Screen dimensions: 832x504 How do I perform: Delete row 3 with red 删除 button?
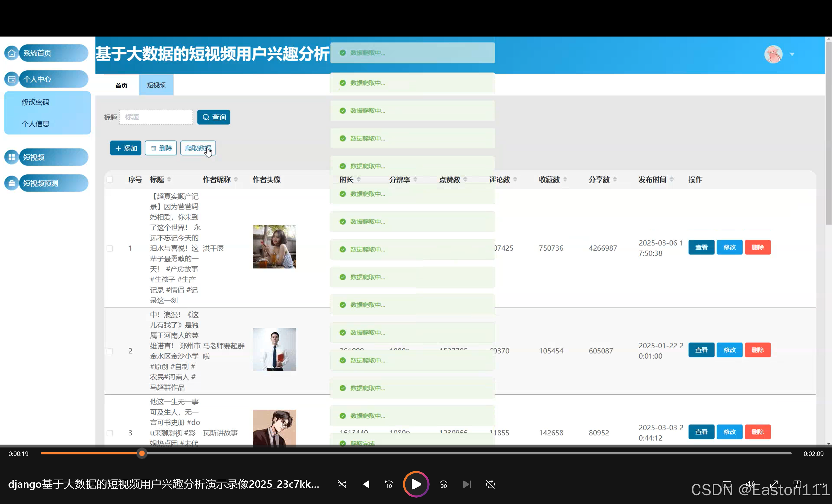tap(758, 432)
